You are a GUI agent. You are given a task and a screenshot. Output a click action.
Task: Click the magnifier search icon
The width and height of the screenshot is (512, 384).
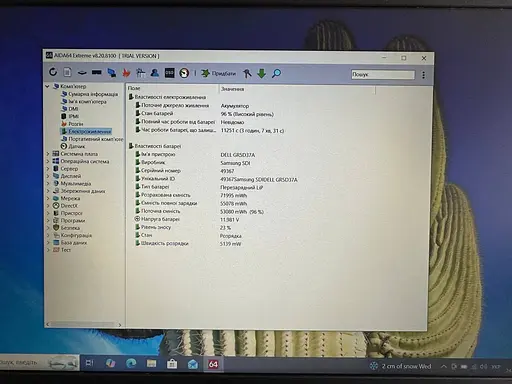point(276,73)
